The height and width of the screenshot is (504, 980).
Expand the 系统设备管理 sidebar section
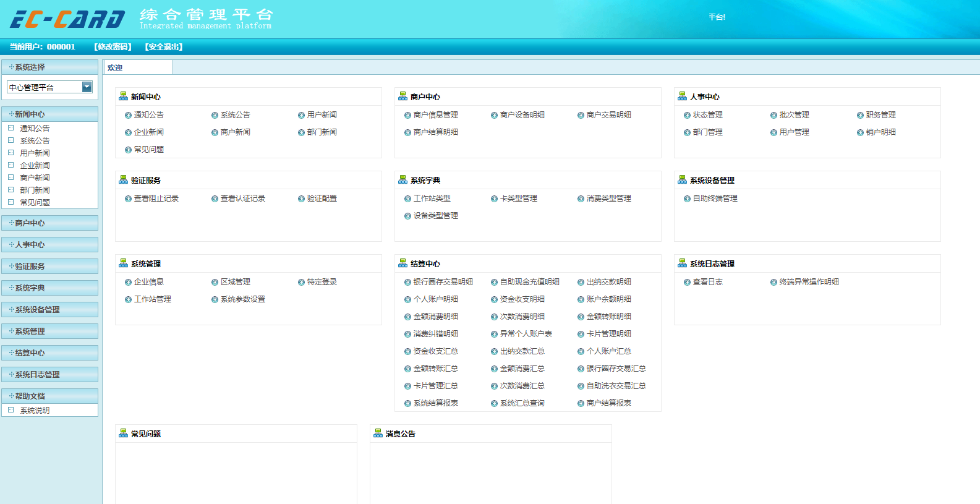49,309
